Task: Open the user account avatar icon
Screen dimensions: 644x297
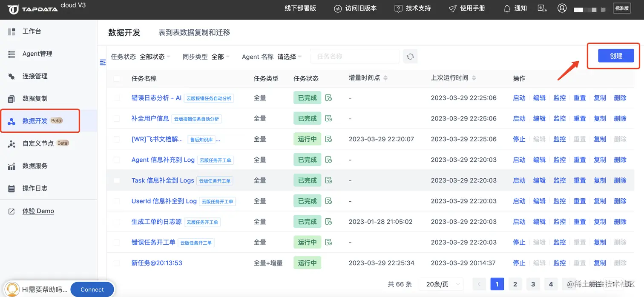Action: point(562,8)
